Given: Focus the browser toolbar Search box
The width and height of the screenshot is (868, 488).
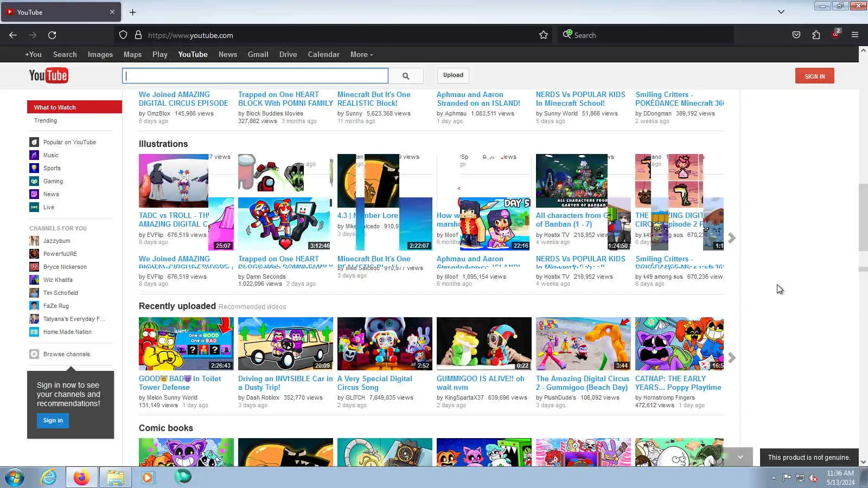Looking at the screenshot, I should point(647,35).
